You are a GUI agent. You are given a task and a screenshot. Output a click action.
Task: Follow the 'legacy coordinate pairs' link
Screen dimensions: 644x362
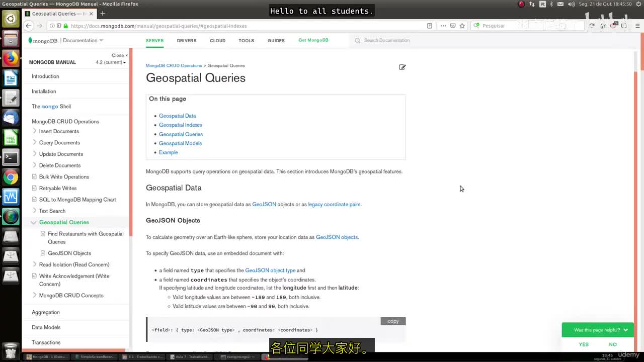[334, 205]
